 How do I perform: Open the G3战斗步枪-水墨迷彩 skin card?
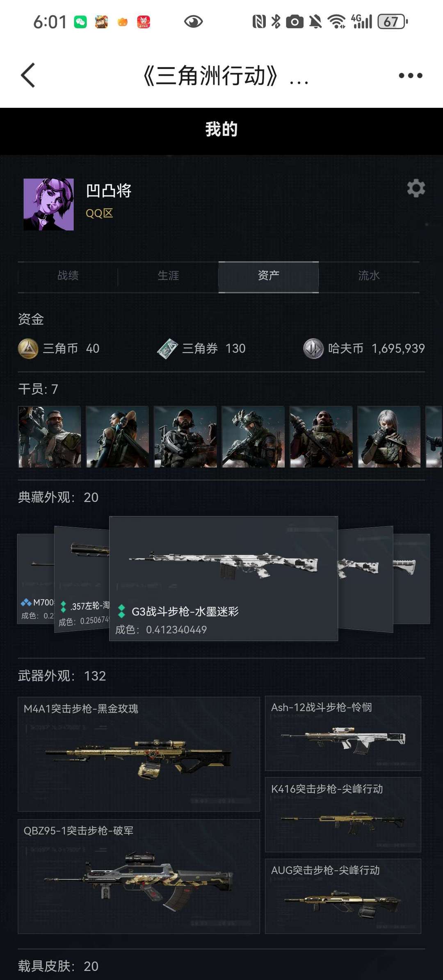pos(224,578)
